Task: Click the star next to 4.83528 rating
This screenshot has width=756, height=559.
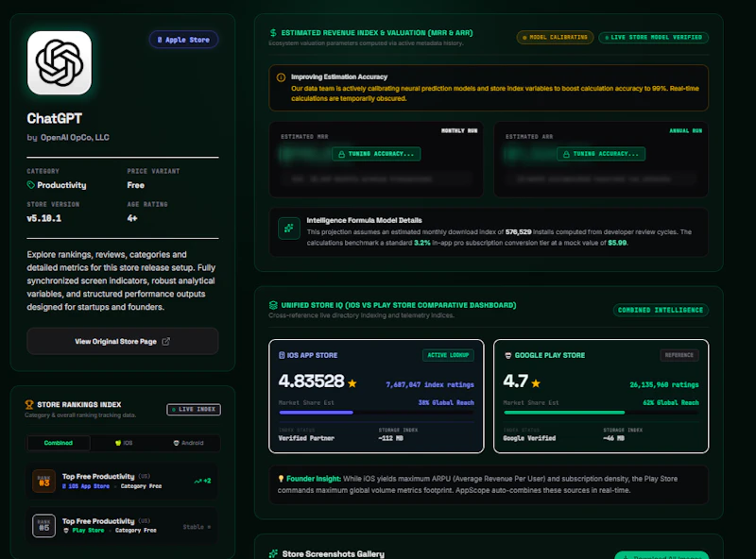Action: tap(352, 383)
